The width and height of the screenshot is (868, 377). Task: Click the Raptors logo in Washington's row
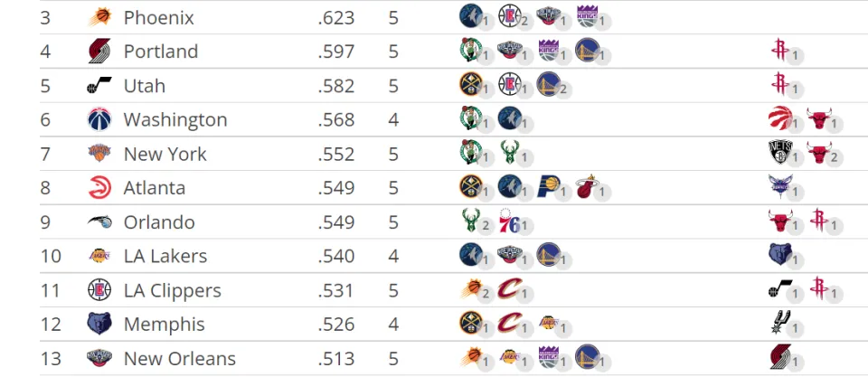tap(780, 118)
